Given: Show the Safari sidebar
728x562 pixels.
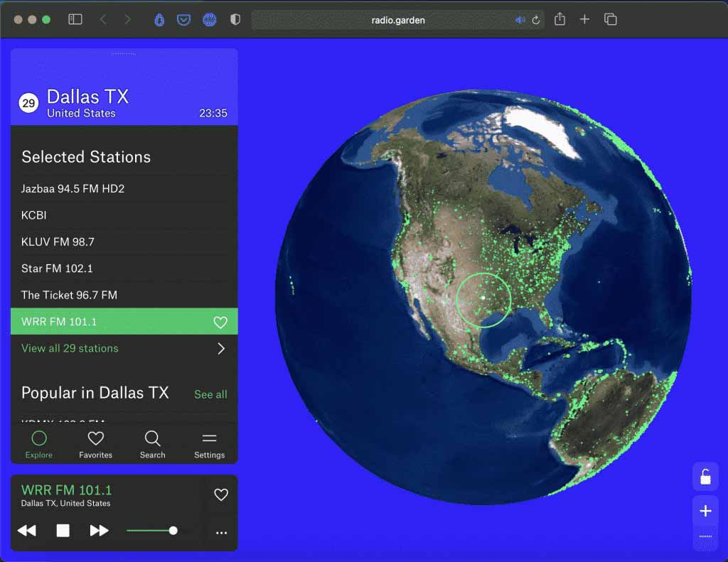Looking at the screenshot, I should pyautogui.click(x=75, y=20).
